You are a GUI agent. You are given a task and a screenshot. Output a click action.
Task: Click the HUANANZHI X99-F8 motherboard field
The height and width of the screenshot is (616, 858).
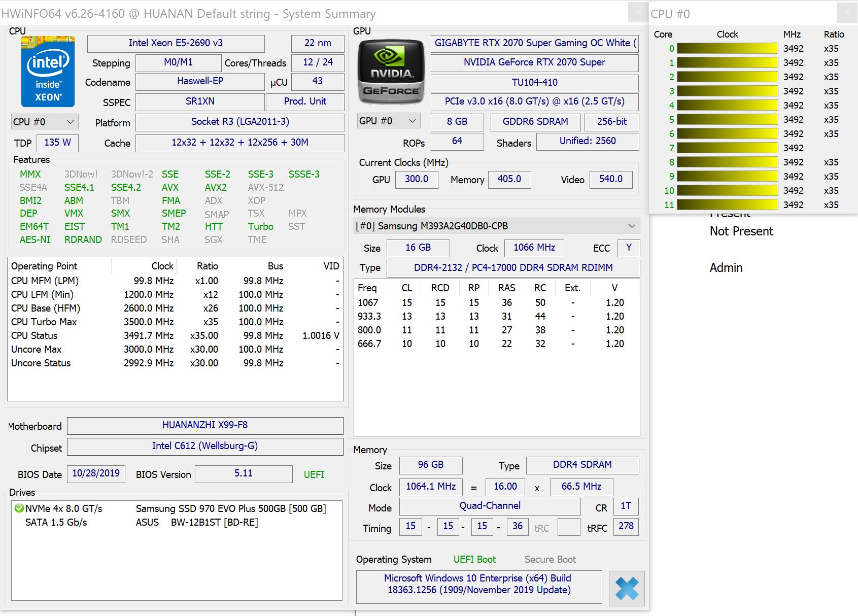[205, 425]
